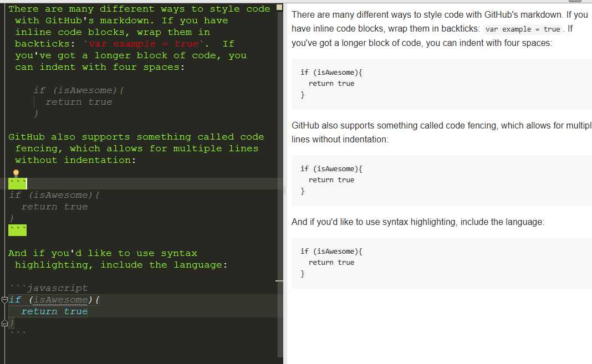
Task: Click the editor line 'without indentation:'
Action: pos(75,160)
